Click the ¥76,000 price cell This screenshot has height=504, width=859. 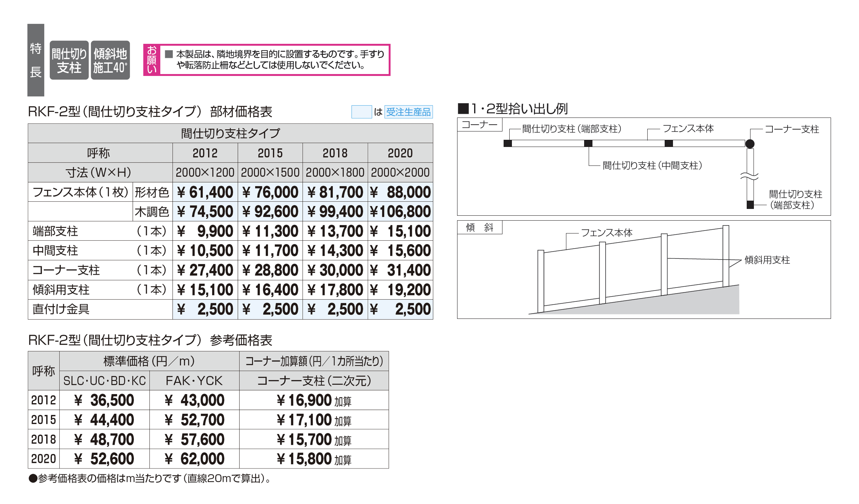(270, 192)
